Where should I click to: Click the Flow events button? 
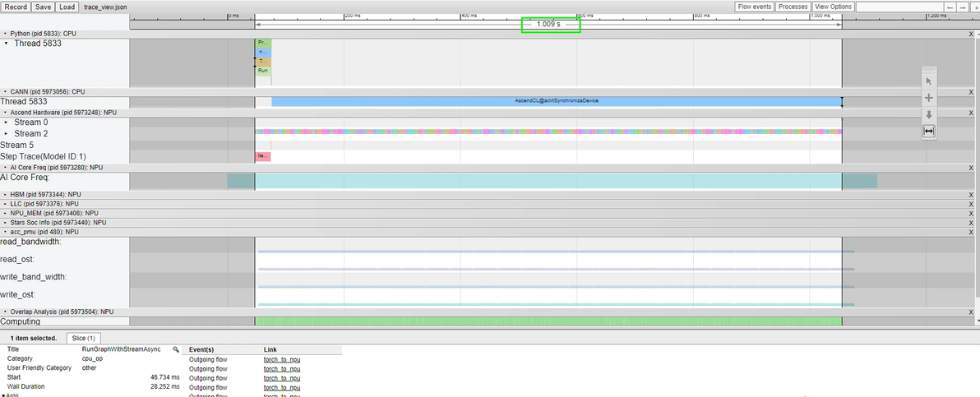point(755,7)
